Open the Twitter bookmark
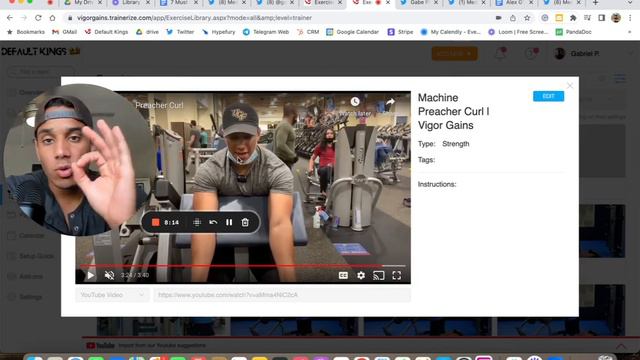640x360 pixels. pyautogui.click(x=180, y=32)
